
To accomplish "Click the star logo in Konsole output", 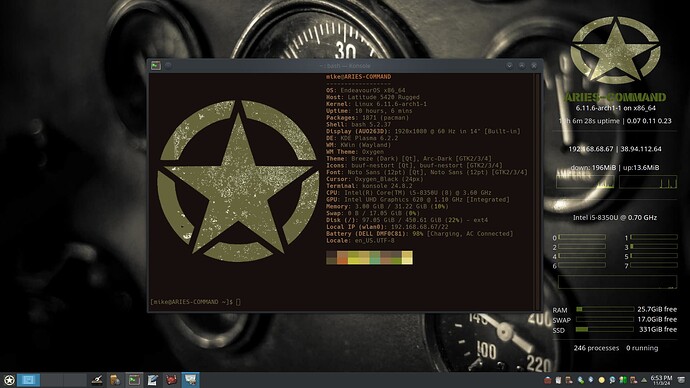I will coord(238,181).
